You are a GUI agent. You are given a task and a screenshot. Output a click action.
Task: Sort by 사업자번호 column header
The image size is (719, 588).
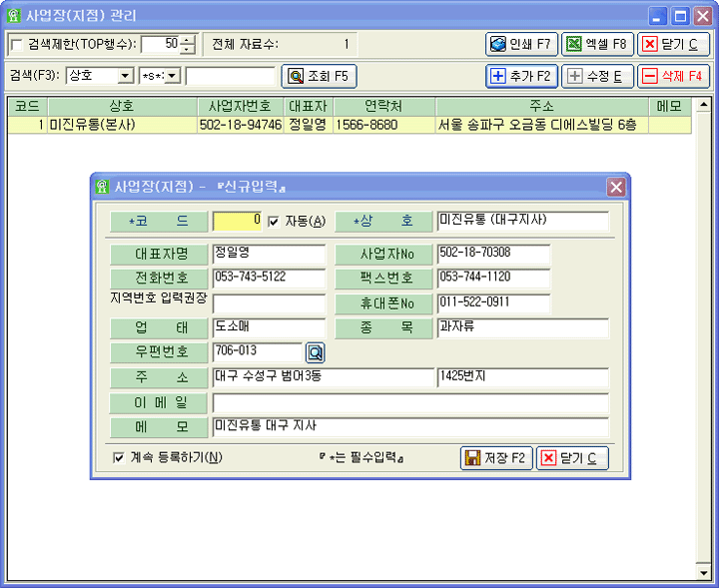241,107
